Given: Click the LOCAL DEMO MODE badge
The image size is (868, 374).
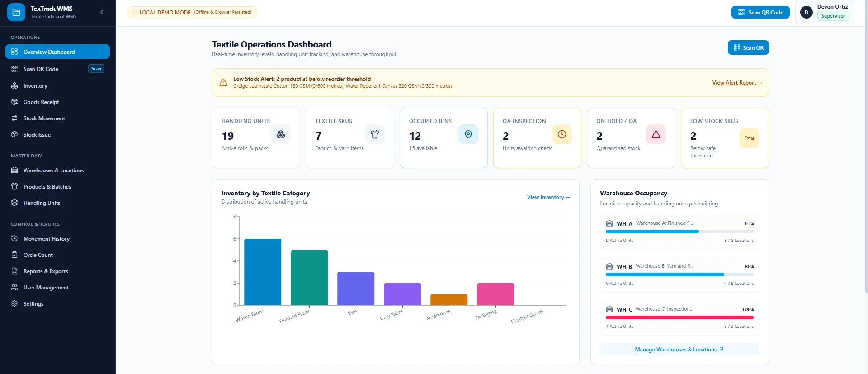Looking at the screenshot, I should (x=192, y=12).
